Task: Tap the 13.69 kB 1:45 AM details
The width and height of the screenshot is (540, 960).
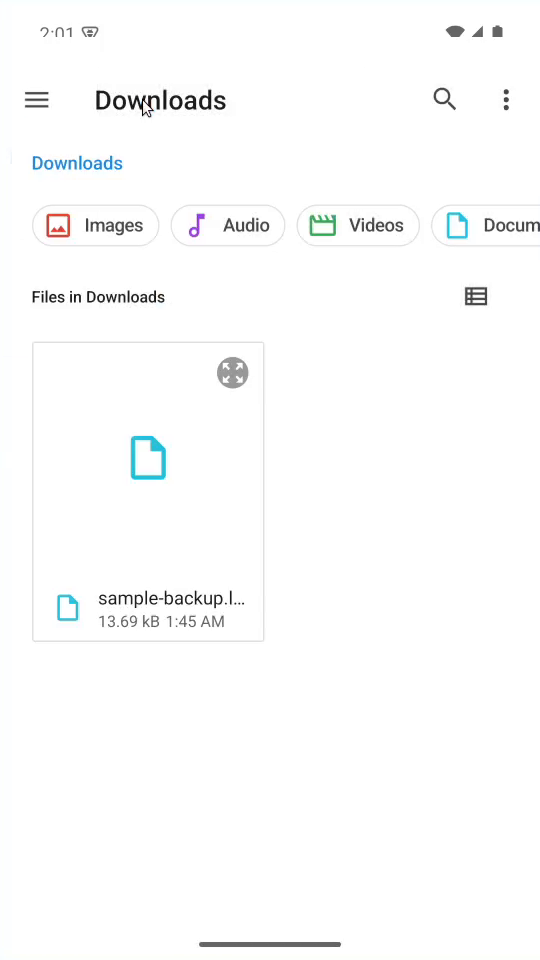Action: [x=162, y=621]
